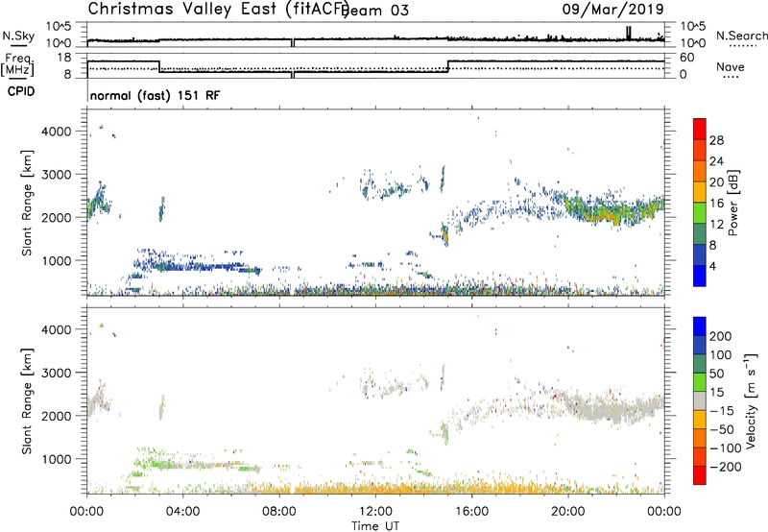
Task: Click the '4000' tick in power panel
Action: pyautogui.click(x=57, y=132)
